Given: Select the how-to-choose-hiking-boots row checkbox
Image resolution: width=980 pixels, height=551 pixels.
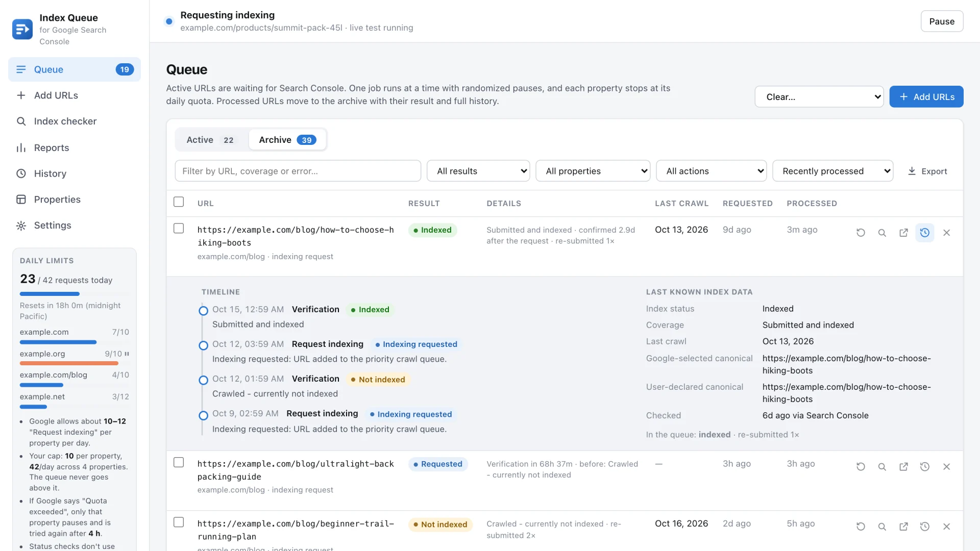Looking at the screenshot, I should click(x=179, y=229).
